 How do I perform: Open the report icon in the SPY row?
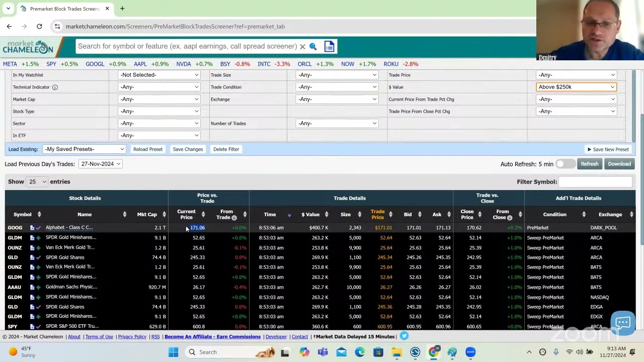click(32, 326)
